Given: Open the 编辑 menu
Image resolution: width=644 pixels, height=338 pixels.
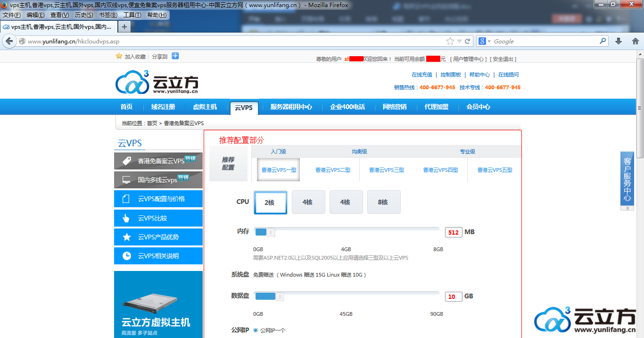Looking at the screenshot, I should pyautogui.click(x=36, y=15).
